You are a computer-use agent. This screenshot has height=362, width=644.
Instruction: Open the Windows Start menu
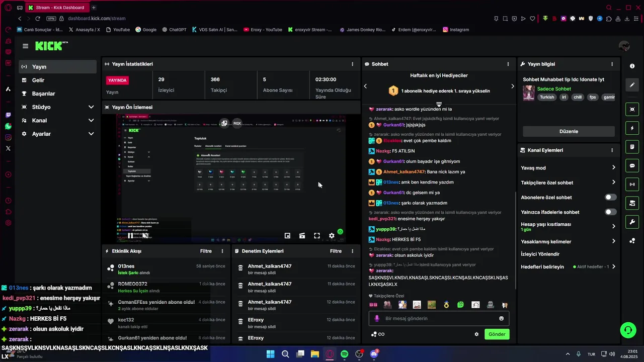270,354
